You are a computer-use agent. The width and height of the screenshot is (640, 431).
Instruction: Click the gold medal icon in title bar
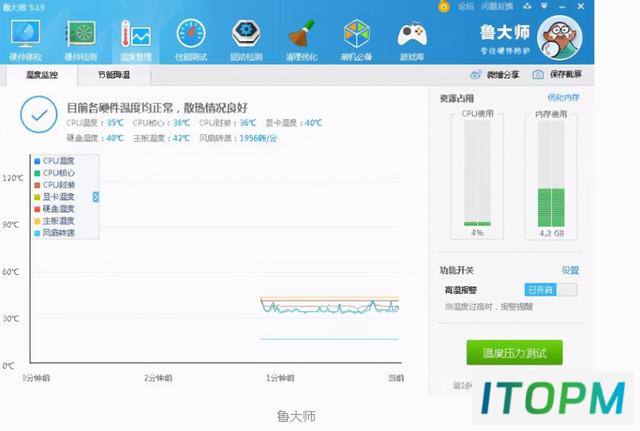click(444, 7)
